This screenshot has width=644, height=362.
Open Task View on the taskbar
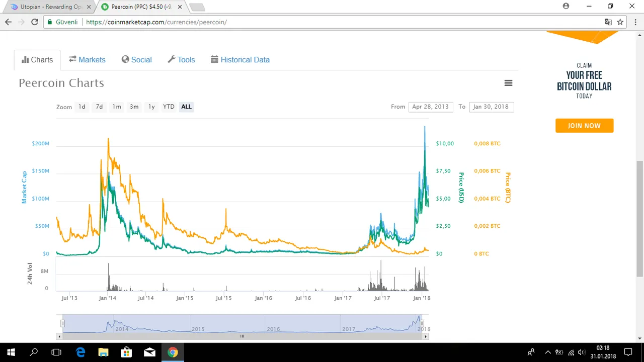(56, 352)
